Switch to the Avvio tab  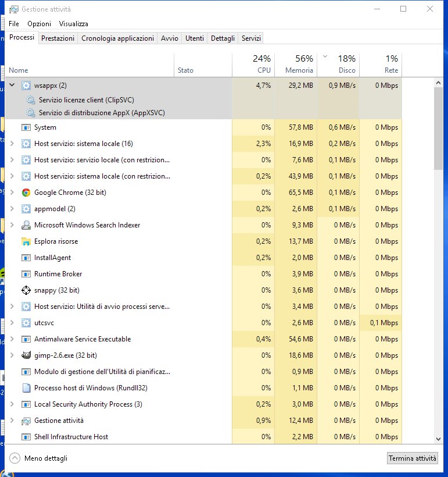(x=170, y=38)
